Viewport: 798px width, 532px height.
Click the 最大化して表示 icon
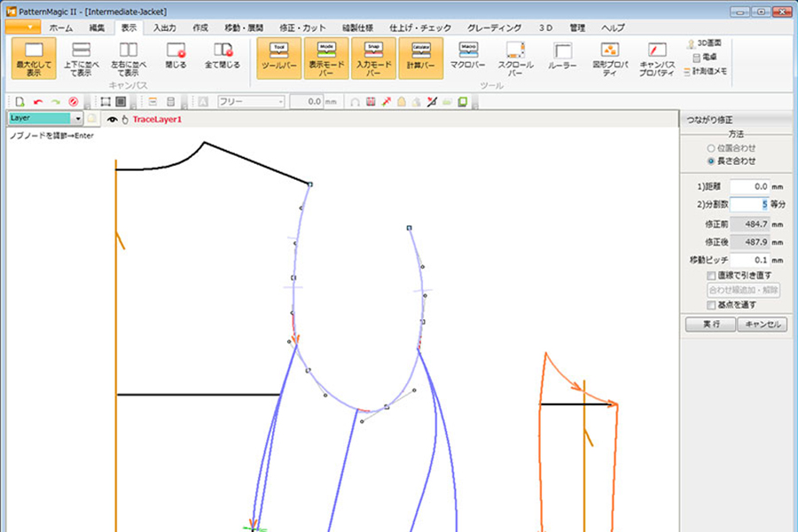35,57
